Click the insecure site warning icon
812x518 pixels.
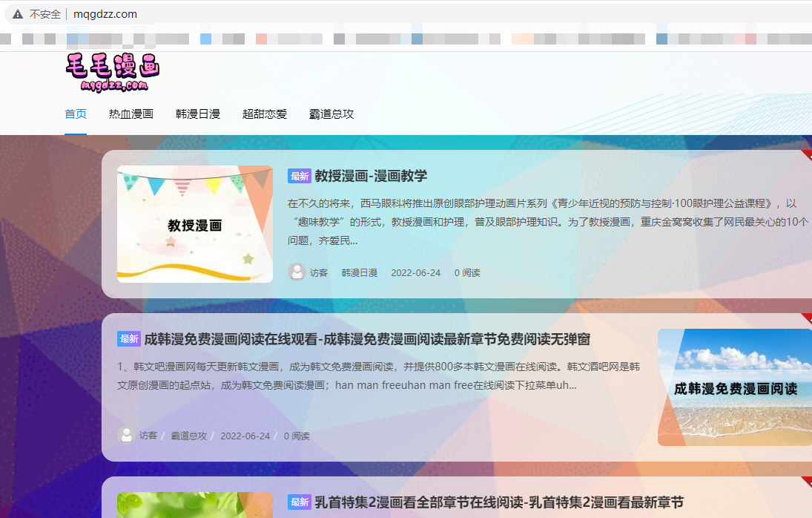click(18, 14)
